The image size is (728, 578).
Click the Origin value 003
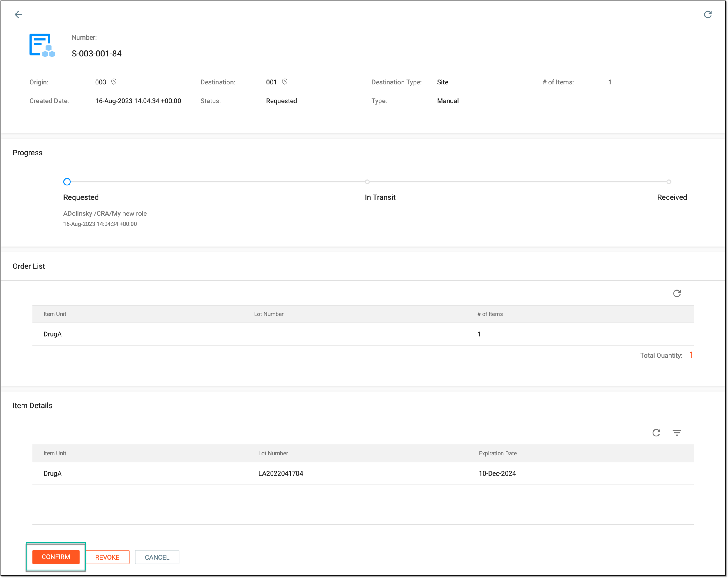point(101,82)
